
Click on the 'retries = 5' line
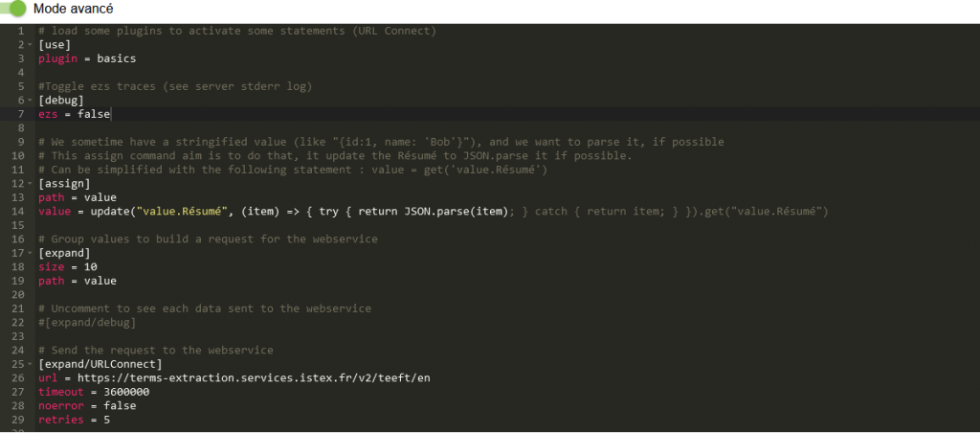(74, 420)
